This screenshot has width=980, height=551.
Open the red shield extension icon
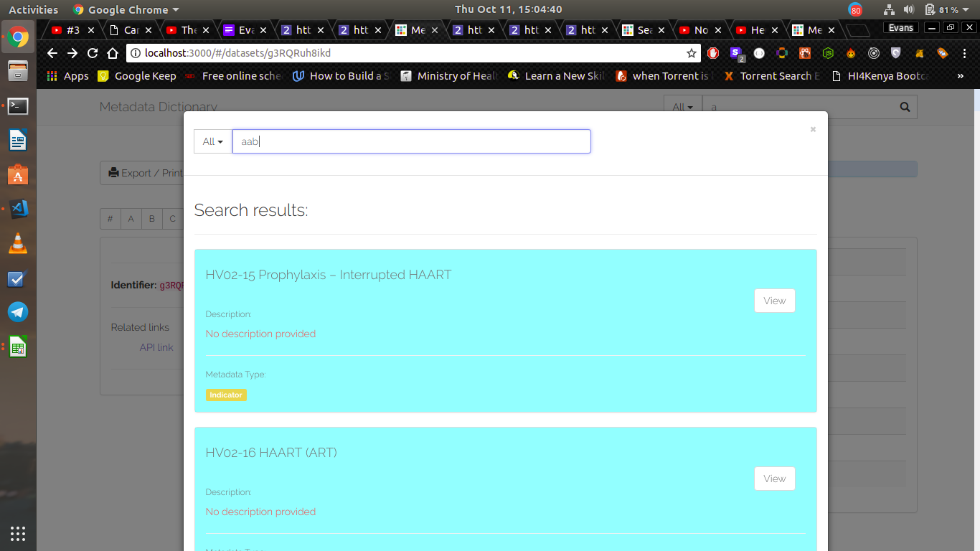pyautogui.click(x=713, y=53)
